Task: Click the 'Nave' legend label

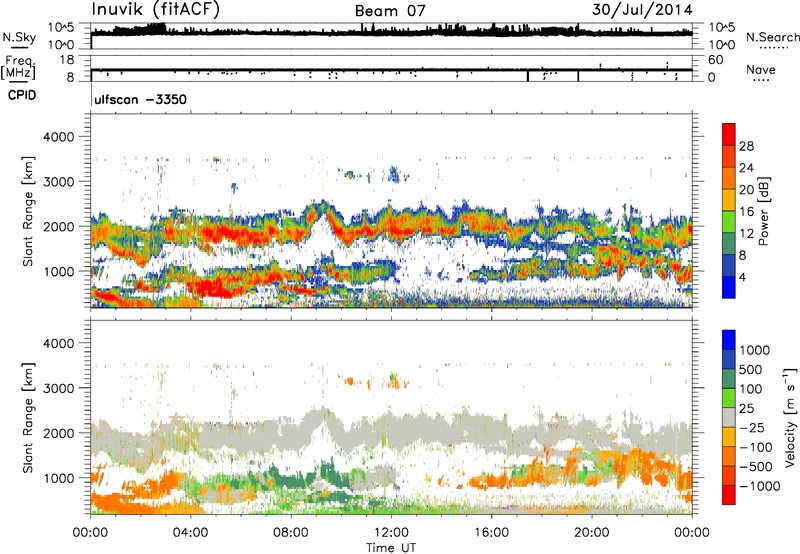Action: click(x=760, y=69)
